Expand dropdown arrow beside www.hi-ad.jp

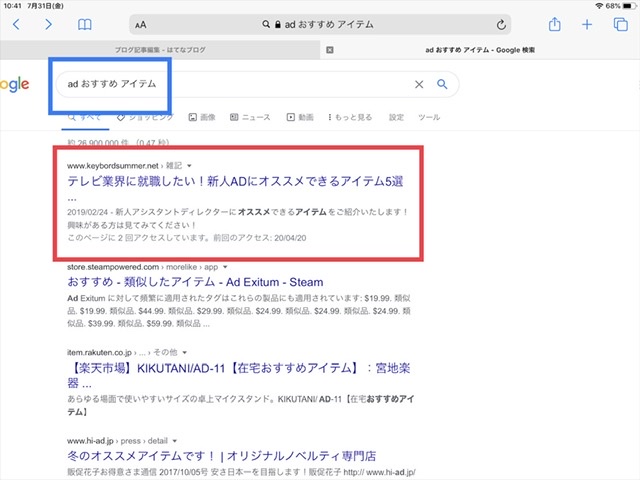tap(175, 441)
